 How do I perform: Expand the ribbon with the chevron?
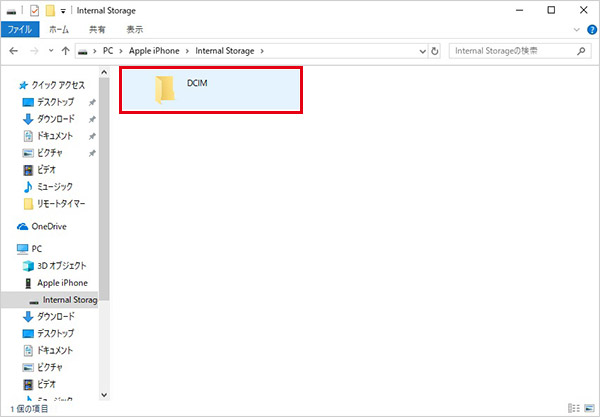point(577,30)
